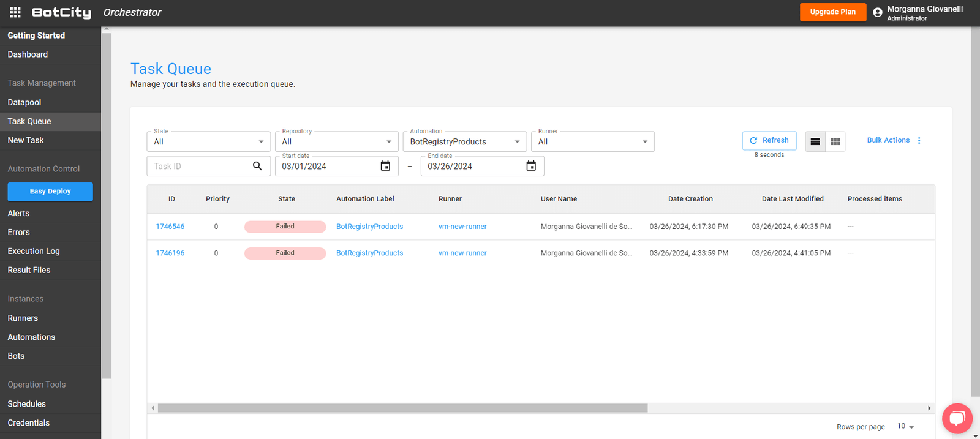This screenshot has height=439, width=980.
Task: Open Credentials in the sidebar
Action: tap(29, 422)
